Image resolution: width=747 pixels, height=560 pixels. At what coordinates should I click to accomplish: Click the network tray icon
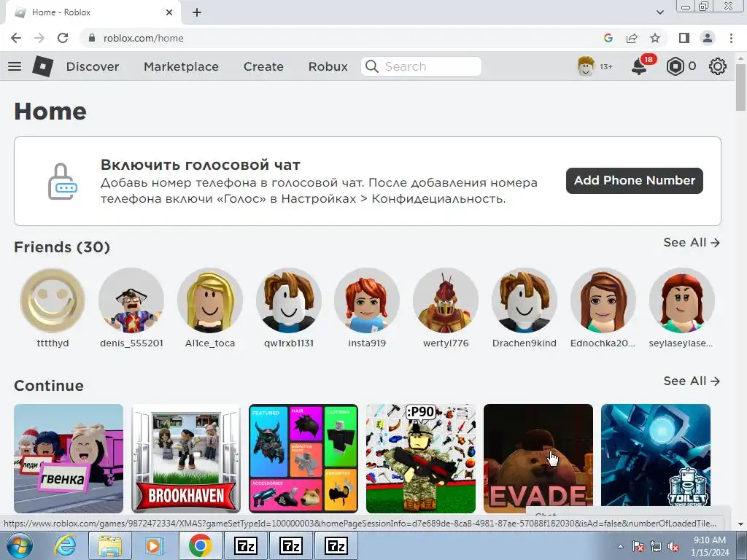coord(656,547)
